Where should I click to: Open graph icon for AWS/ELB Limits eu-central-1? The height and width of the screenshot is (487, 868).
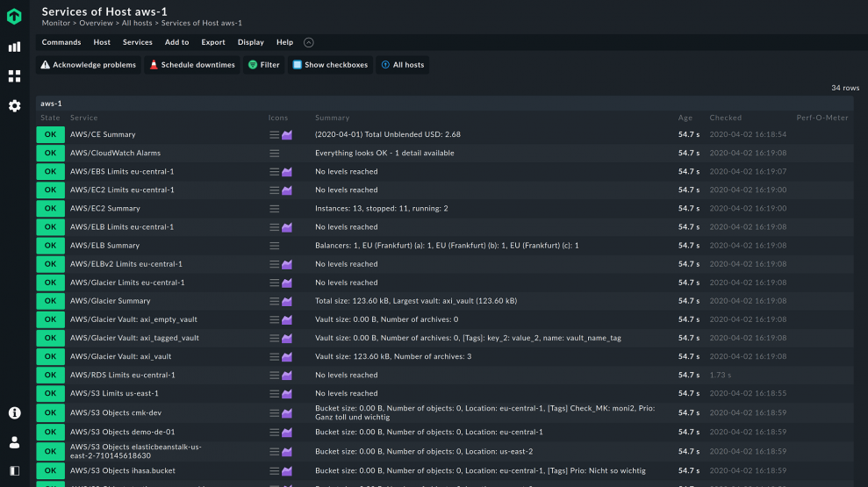click(287, 227)
